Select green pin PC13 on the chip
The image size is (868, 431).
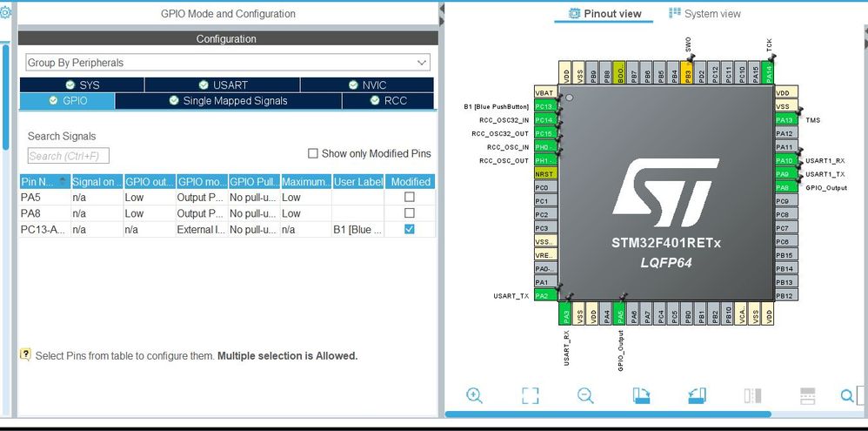(545, 106)
